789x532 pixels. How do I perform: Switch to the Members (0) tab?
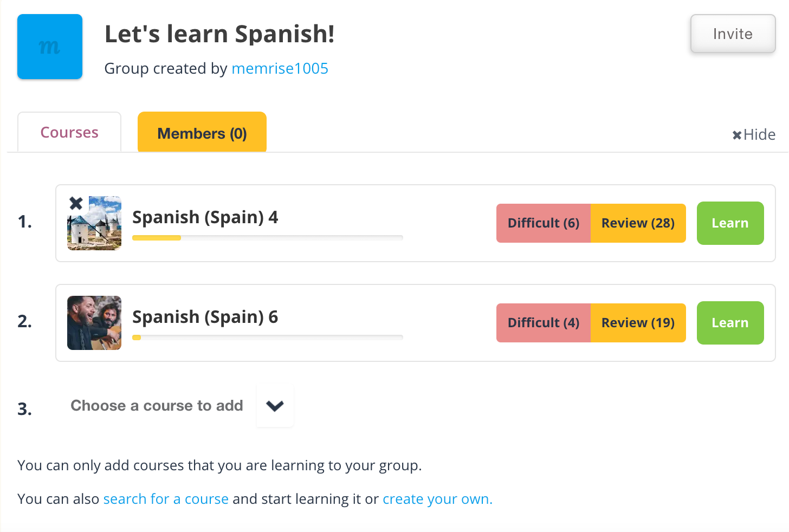(x=202, y=133)
